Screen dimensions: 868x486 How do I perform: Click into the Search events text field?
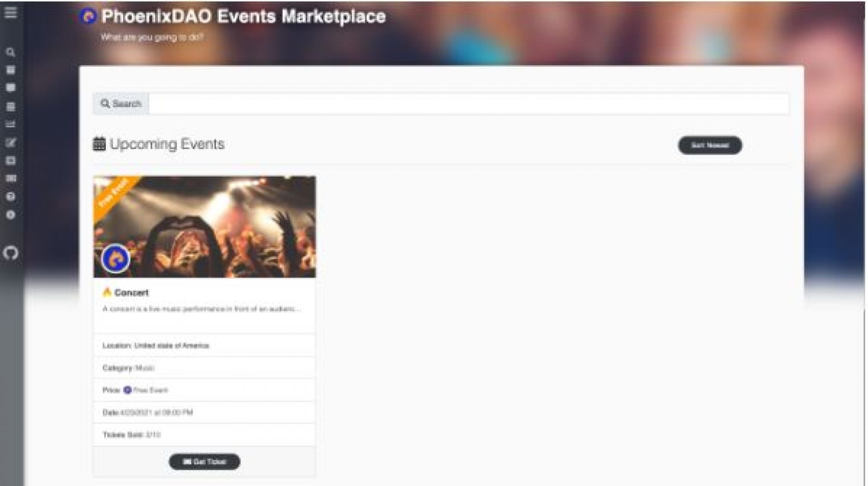pos(468,104)
